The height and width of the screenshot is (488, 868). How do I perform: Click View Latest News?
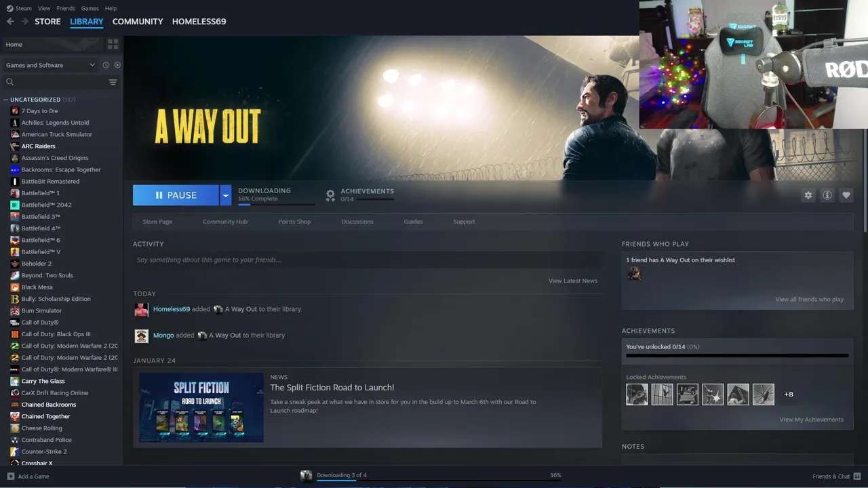[573, 281]
